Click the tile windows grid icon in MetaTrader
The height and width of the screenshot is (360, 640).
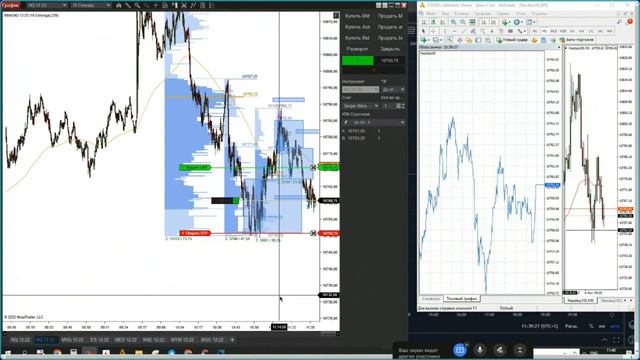tap(472, 22)
